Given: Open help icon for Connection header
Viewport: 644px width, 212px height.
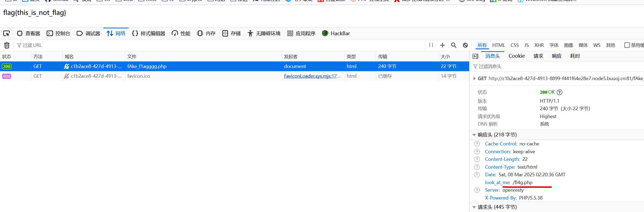Looking at the screenshot, I should pyautogui.click(x=477, y=152).
